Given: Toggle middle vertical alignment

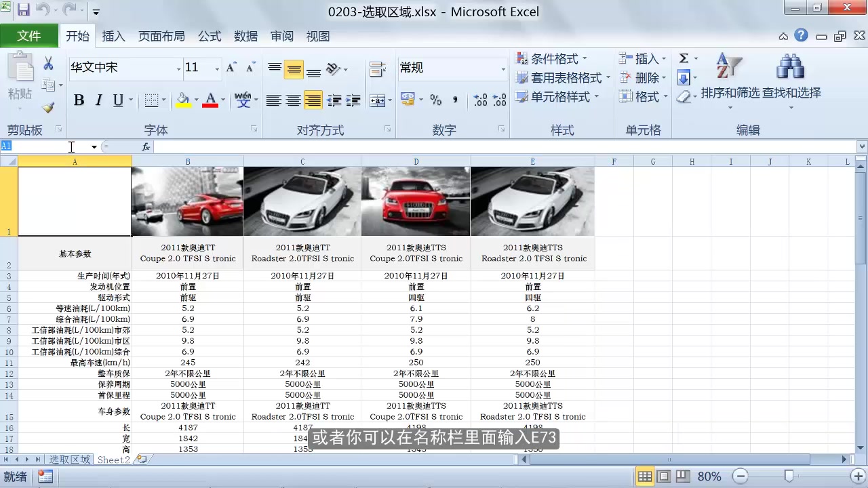Looking at the screenshot, I should click(294, 68).
